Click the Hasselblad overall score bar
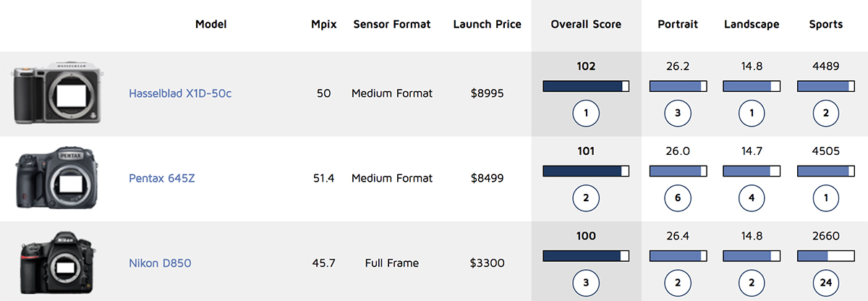Screen dimensions: 868x301 (586, 87)
